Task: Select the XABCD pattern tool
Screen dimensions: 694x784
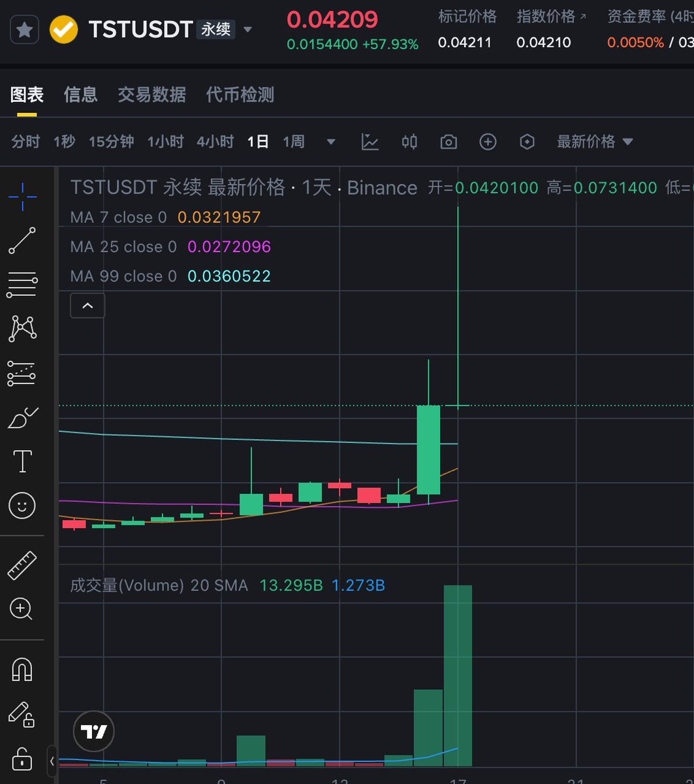Action: click(22, 329)
